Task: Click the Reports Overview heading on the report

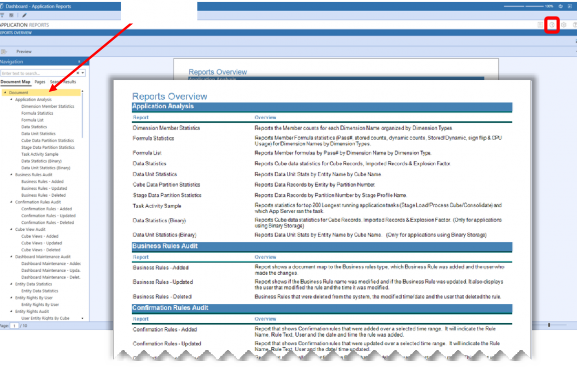Action: 170,96
